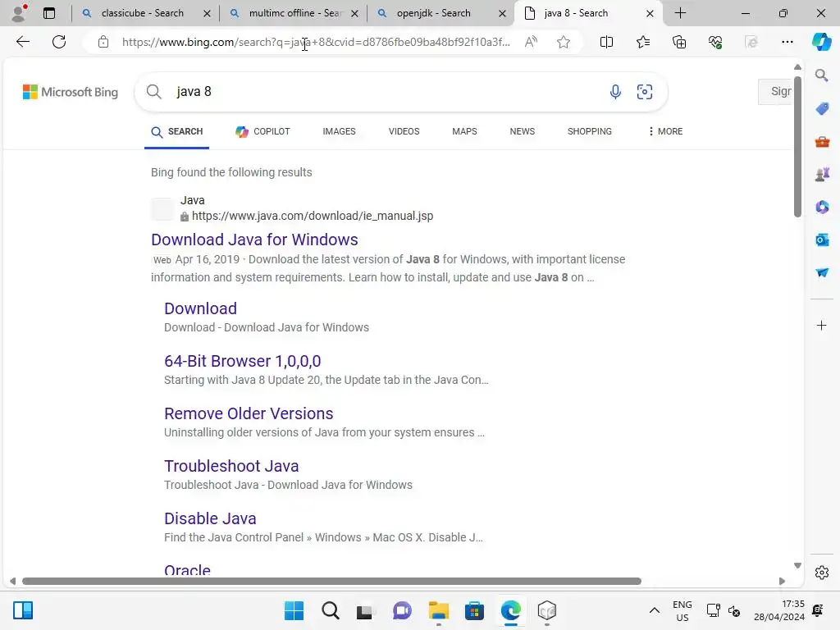Close the classicube search tab
840x630 pixels.
pos(207,13)
